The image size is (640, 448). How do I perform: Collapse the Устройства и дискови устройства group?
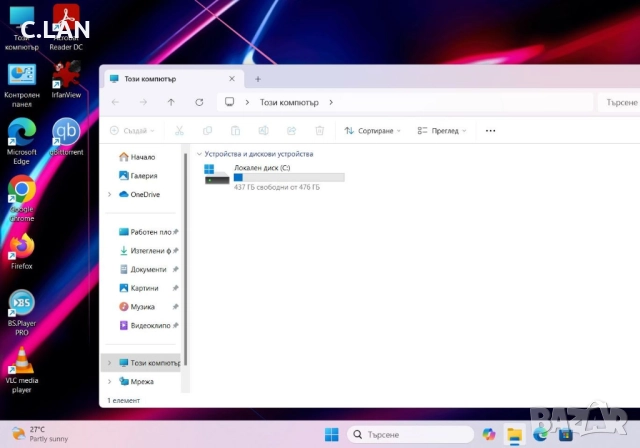click(x=199, y=154)
